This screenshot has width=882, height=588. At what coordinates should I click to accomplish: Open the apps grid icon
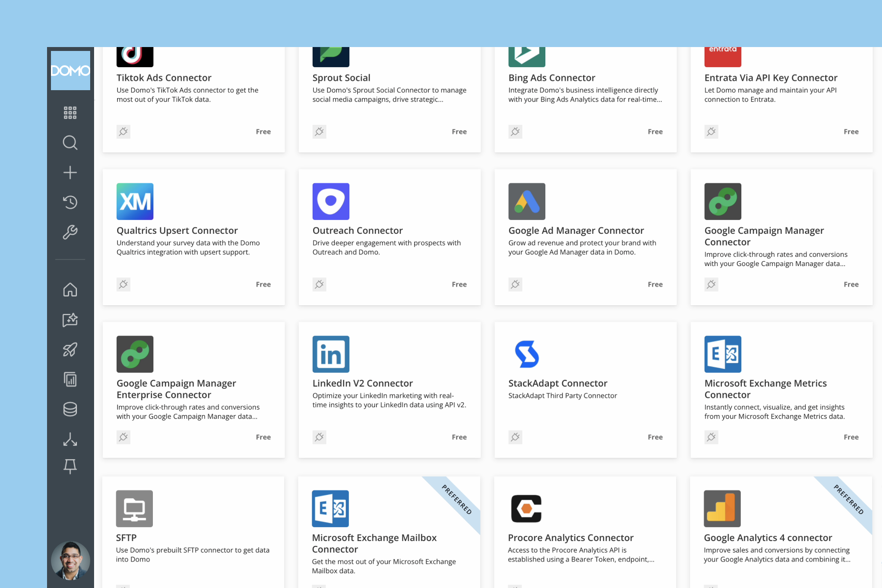[70, 113]
